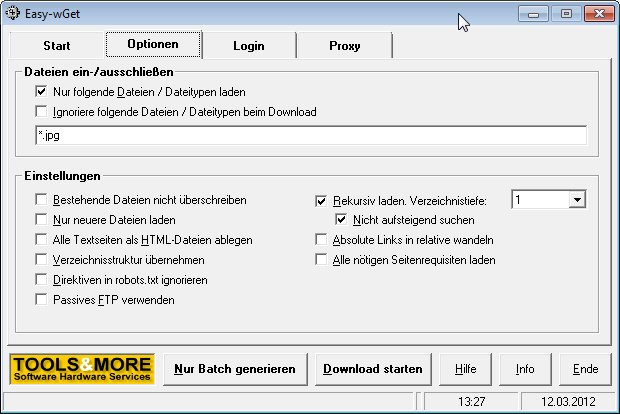Toggle 'Verzeichnisstruktur übernehmen' checkbox

point(41,260)
